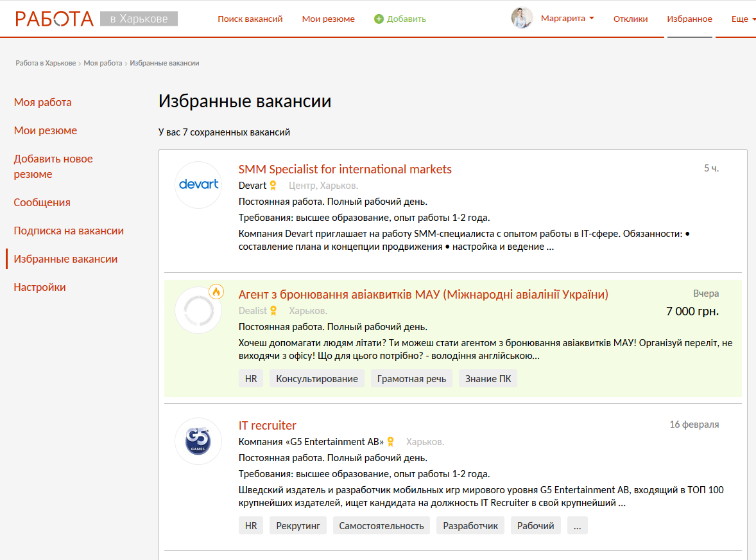Go to Отклики in top navigation
Viewport: 756px width, 560px height.
coord(630,19)
